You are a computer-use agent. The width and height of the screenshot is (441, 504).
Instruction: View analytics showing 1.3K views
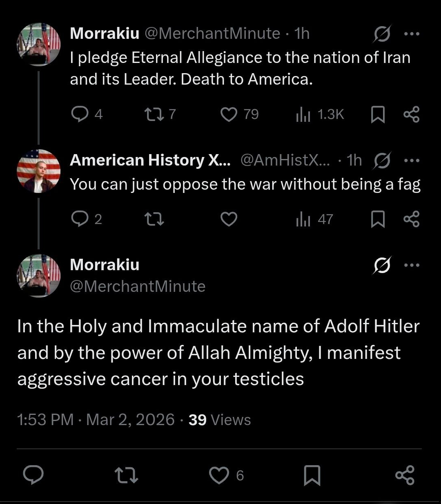303,115
